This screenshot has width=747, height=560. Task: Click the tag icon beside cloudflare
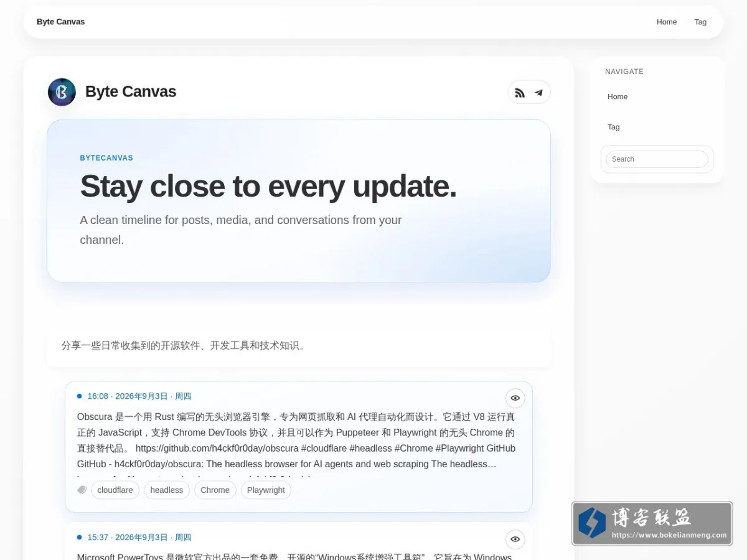pyautogui.click(x=82, y=490)
